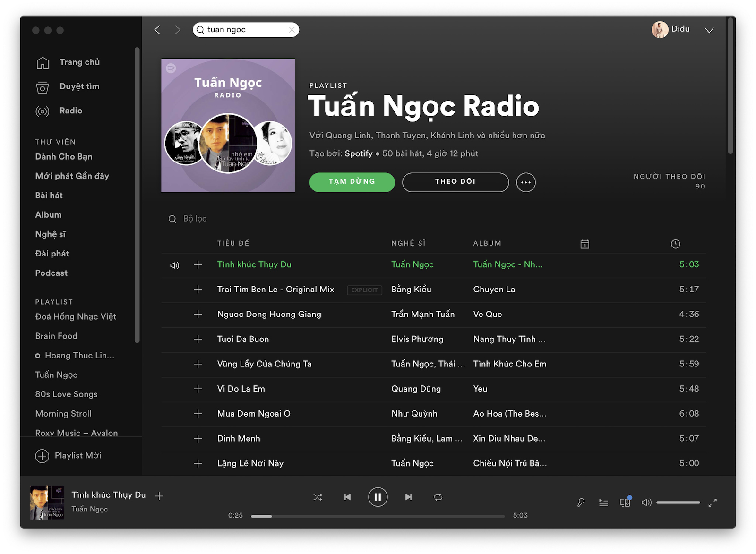Click the Bộ lọc filter field
The width and height of the screenshot is (756, 554).
point(195,219)
